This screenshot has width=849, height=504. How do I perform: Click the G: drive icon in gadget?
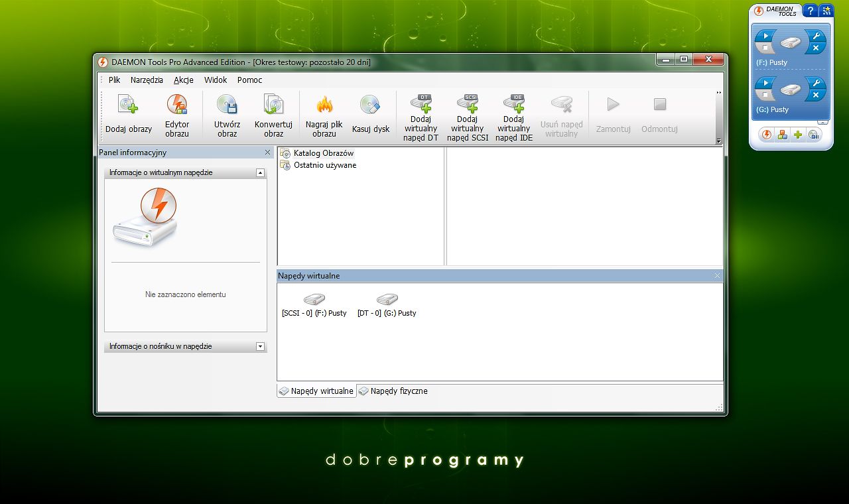point(791,90)
